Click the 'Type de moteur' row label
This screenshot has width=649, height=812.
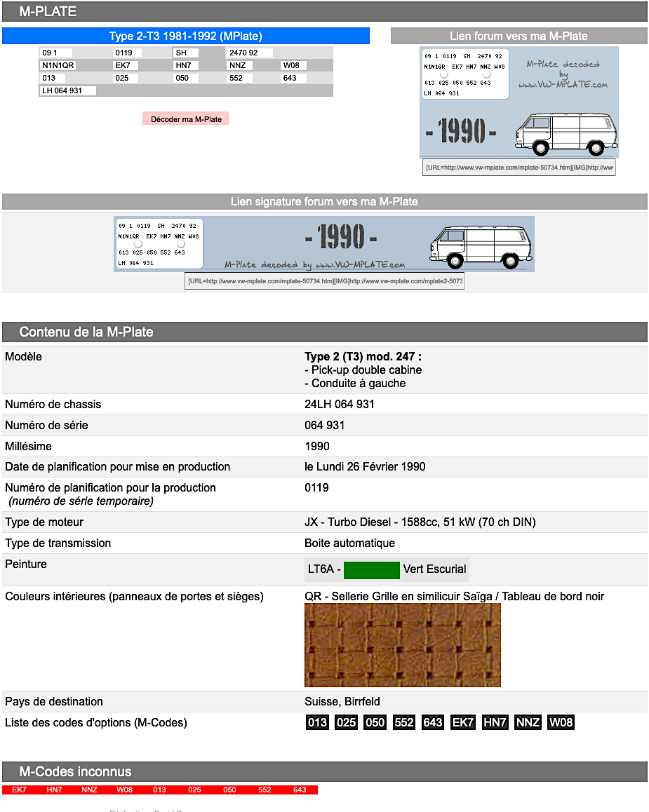44,522
